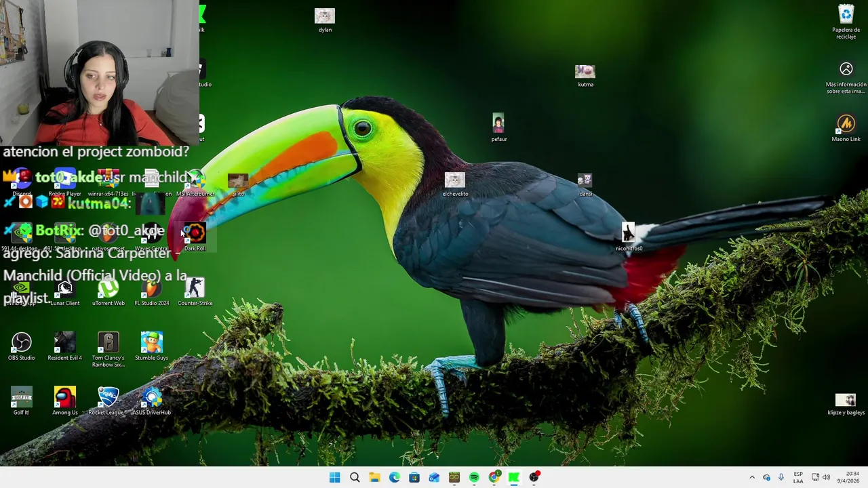Launch Stumble Guys desktop shortcut
868x488 pixels.
coord(151,346)
